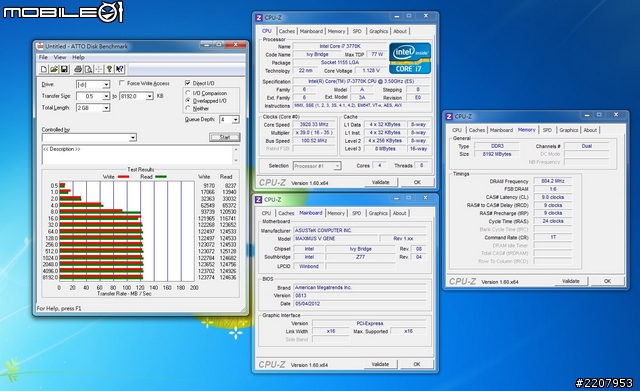Click the CAS# Latency value 9.0 clocks
This screenshot has height=391, width=640.
point(553,197)
